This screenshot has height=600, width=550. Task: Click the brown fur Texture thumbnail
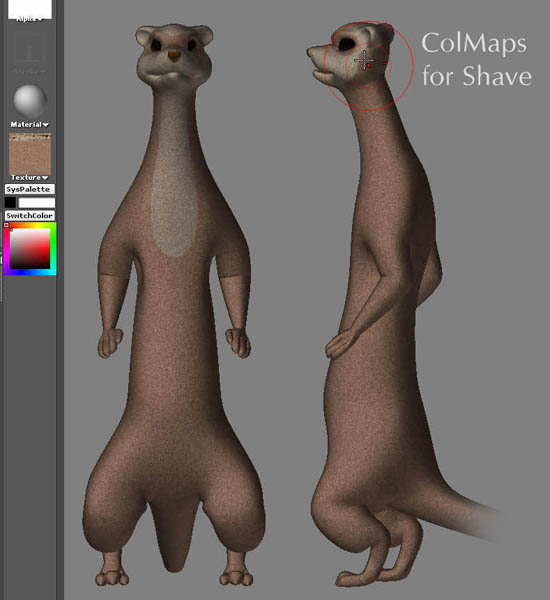(x=30, y=154)
